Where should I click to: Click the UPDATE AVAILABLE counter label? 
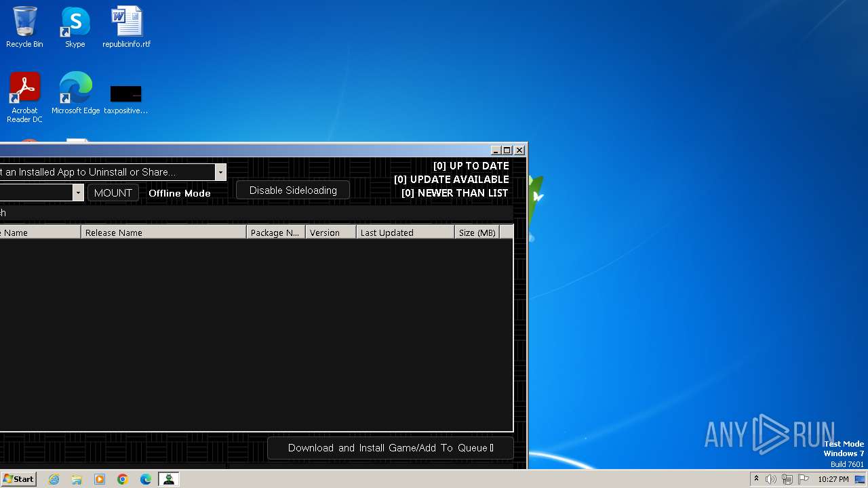click(x=451, y=180)
